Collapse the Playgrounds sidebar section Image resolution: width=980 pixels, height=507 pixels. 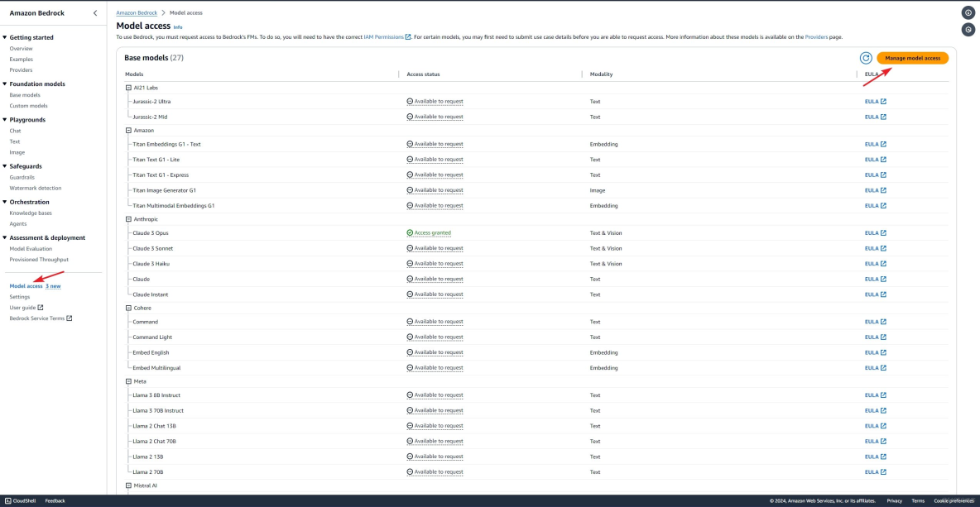(4, 119)
